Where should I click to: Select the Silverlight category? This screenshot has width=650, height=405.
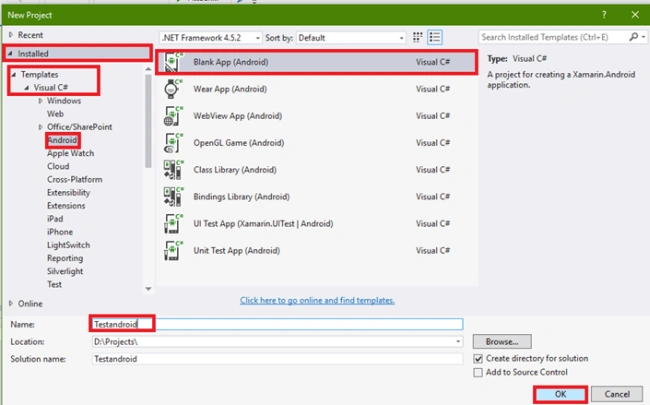pos(65,272)
